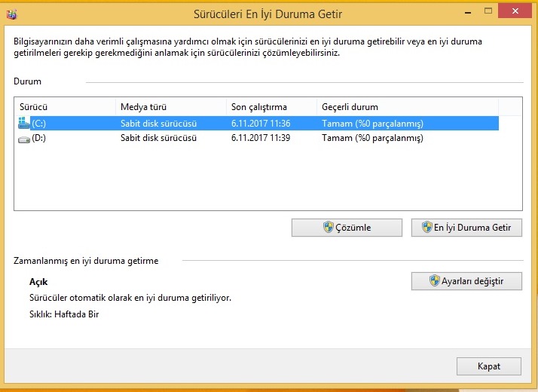This screenshot has height=392, width=538.
Task: Optimize drive using En İyi Duruma Getir
Action: (x=466, y=228)
